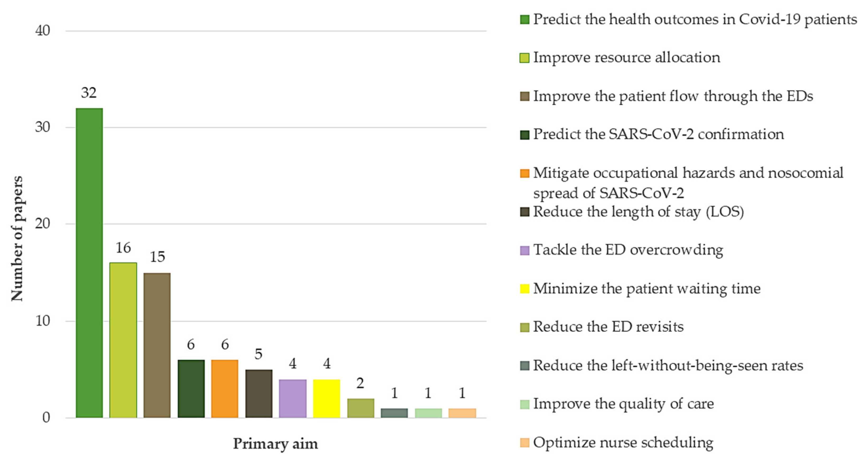Select the brown patient flow legend swatch
This screenshot has width=868, height=464.
(x=524, y=96)
